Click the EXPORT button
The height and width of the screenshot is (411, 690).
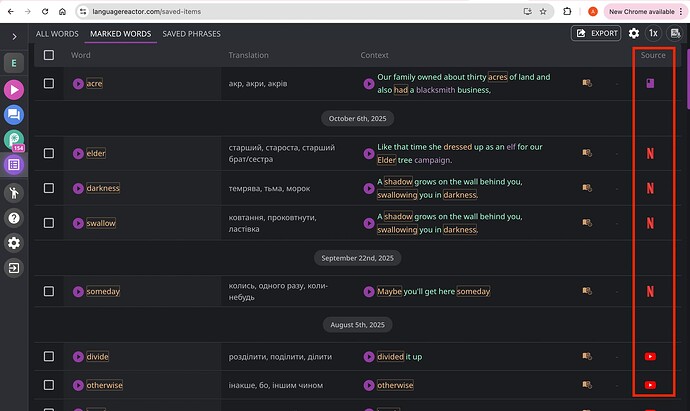click(596, 33)
